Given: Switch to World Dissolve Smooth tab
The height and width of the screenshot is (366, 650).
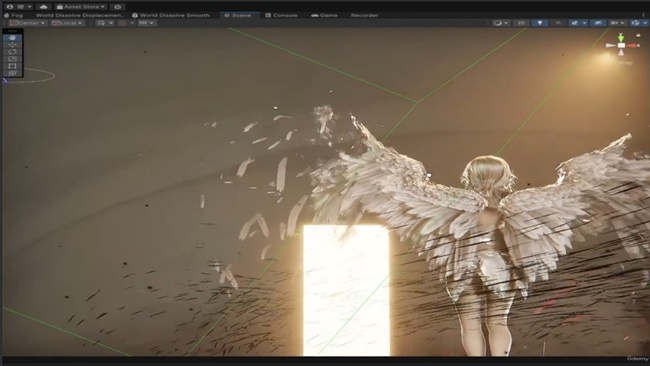Looking at the screenshot, I should pyautogui.click(x=171, y=15).
